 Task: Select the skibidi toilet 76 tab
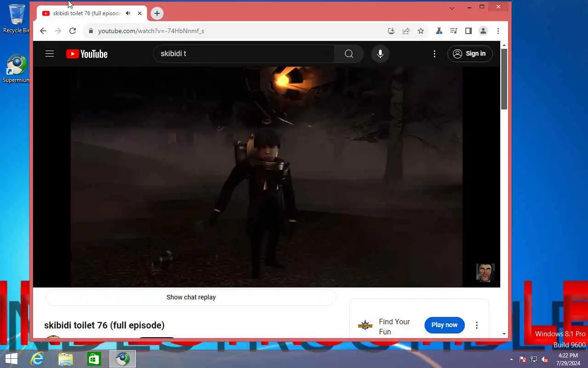92,13
